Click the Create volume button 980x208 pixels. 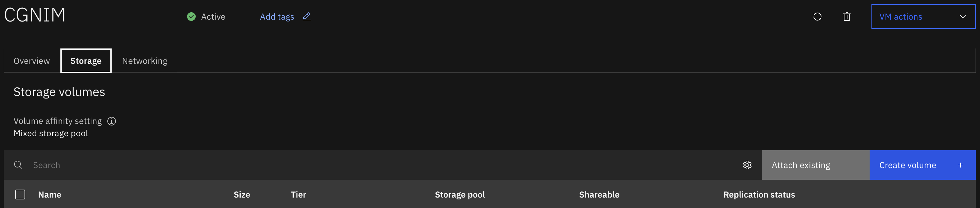coord(922,165)
